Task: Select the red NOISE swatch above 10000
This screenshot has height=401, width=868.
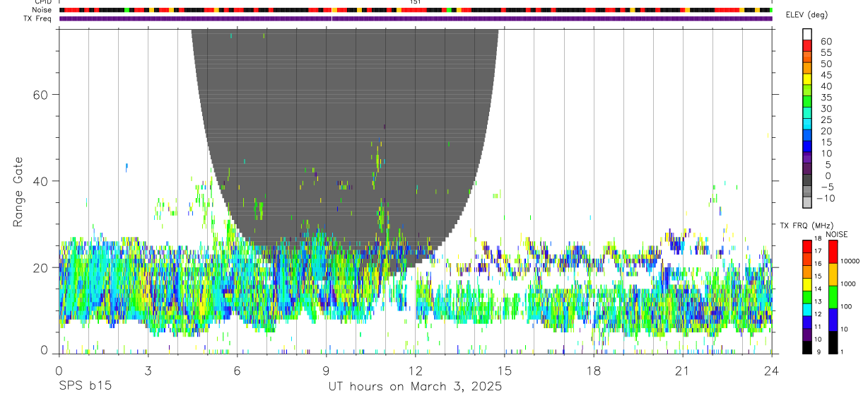Action: (833, 250)
